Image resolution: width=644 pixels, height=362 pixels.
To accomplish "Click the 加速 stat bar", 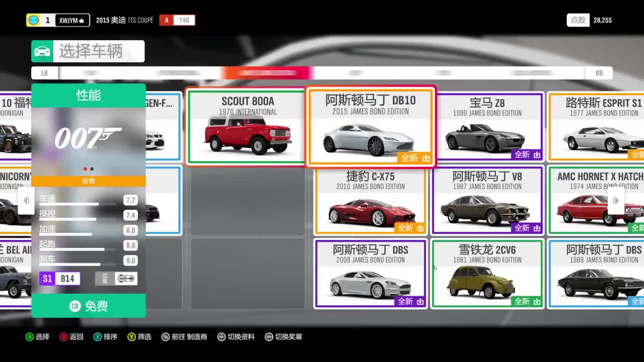I will pyautogui.click(x=77, y=234).
